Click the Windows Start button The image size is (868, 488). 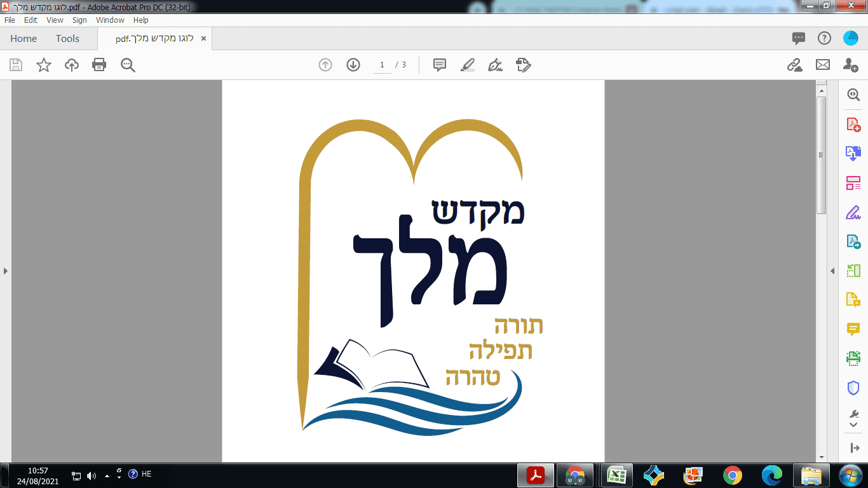click(x=850, y=475)
